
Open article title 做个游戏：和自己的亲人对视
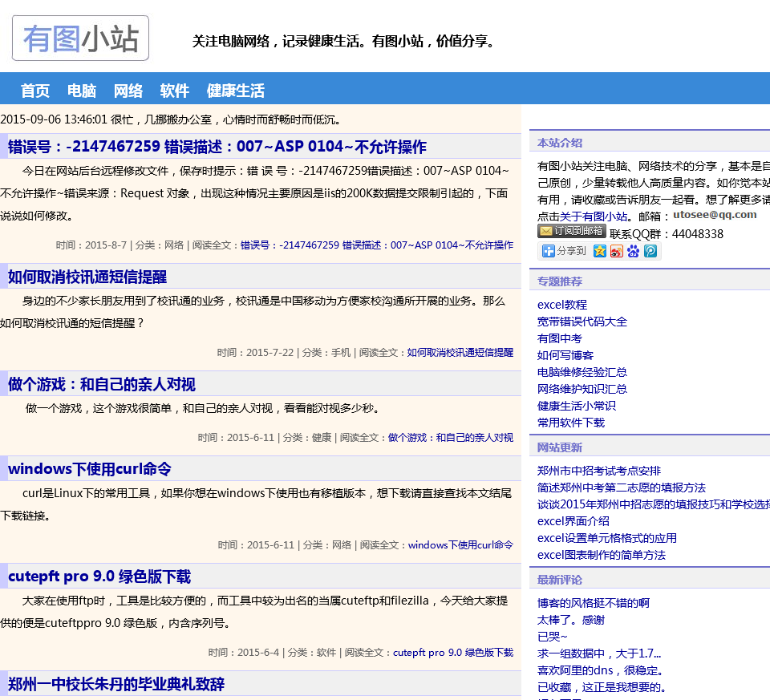102,384
